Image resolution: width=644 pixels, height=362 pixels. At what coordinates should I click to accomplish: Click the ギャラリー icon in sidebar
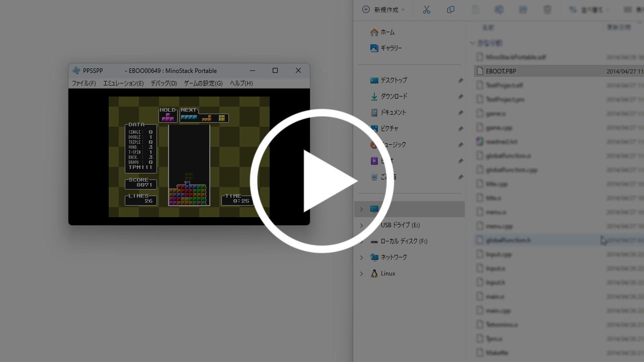point(374,48)
